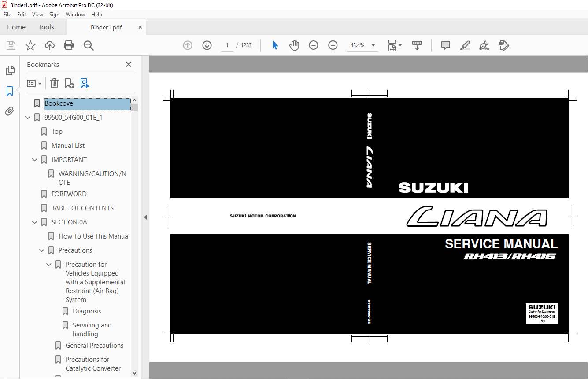This screenshot has width=588, height=379.
Task: Choose the Selection arrow tool
Action: 275,45
